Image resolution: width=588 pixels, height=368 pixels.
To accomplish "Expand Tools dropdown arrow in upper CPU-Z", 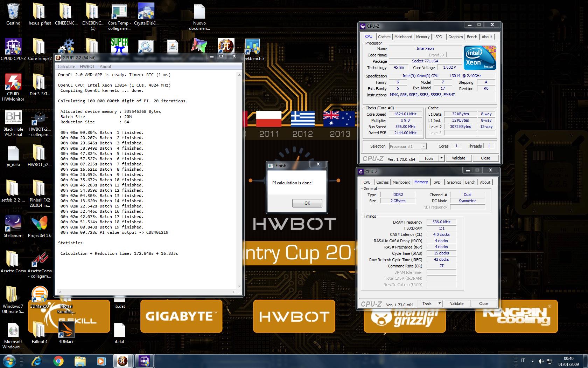I will [x=441, y=158].
